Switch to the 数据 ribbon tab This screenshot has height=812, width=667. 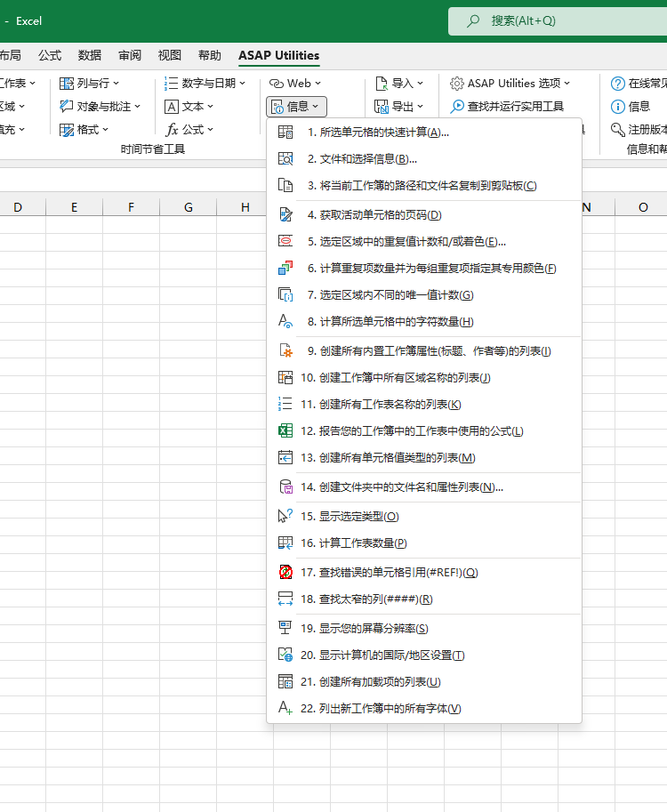coord(90,55)
